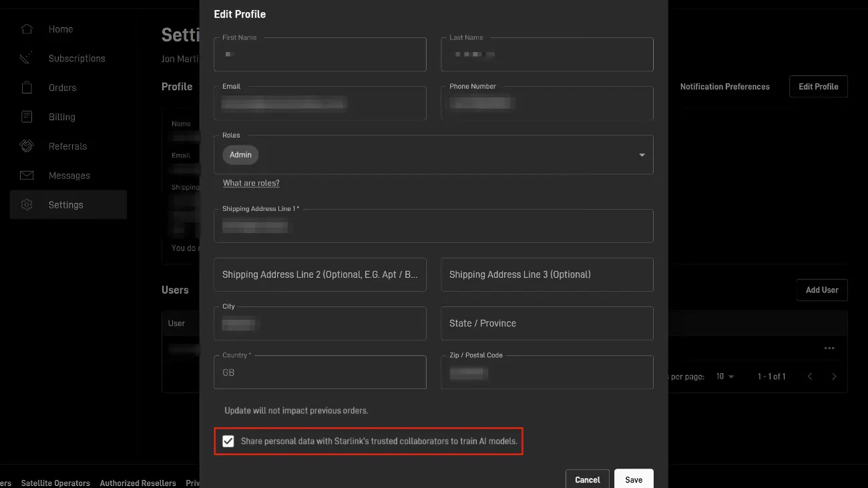Expand the Roles dropdown arrow
This screenshot has width=868, height=488.
[x=642, y=155]
